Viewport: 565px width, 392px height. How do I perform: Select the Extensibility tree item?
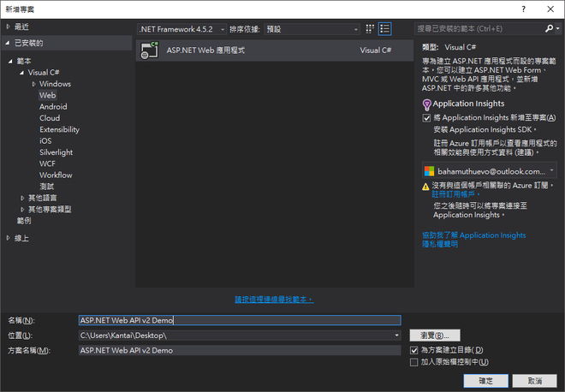click(59, 130)
